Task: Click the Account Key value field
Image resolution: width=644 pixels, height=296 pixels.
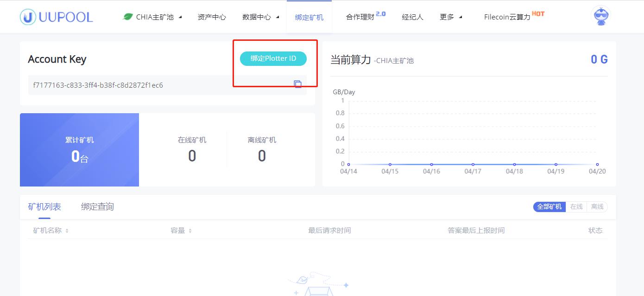Action: pyautogui.click(x=158, y=85)
